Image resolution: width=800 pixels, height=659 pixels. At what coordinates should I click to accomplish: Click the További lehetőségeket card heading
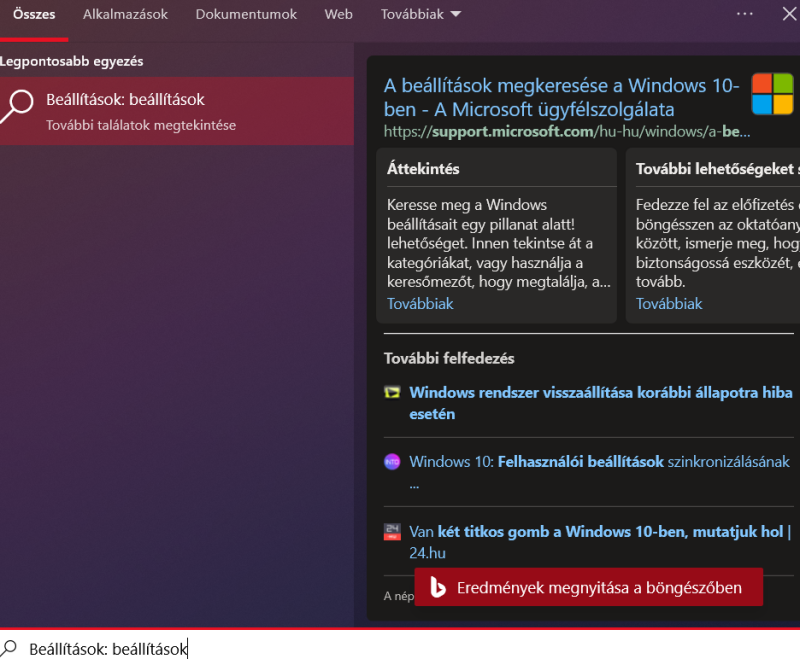point(717,169)
